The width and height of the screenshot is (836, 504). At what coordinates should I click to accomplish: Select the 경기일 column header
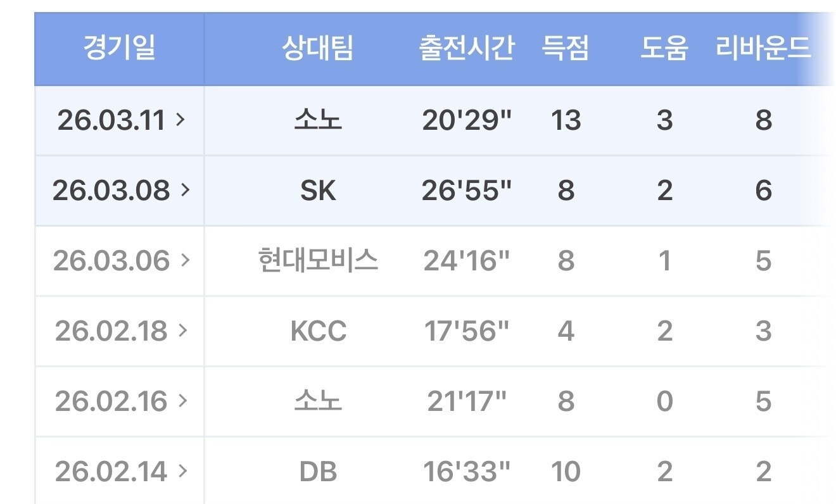[x=119, y=49]
